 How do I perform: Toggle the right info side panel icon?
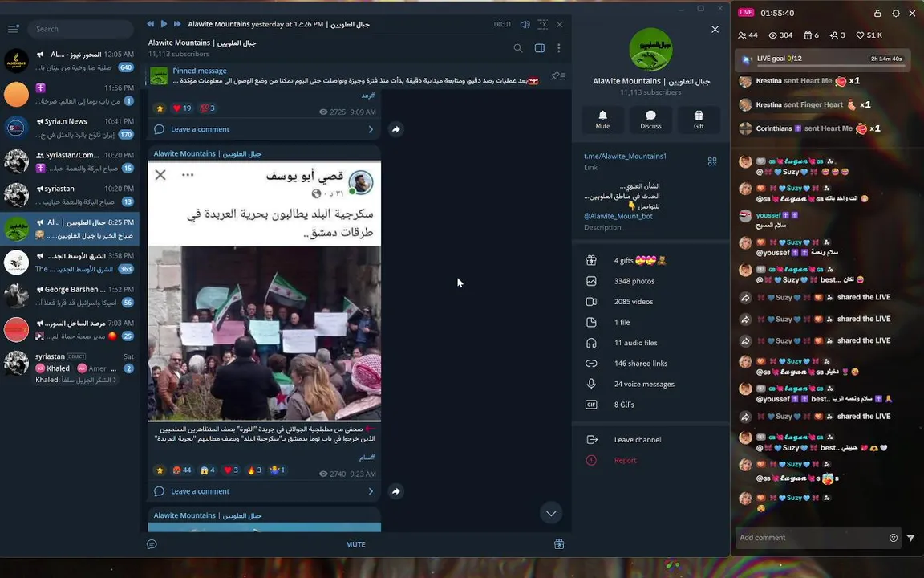[539, 48]
